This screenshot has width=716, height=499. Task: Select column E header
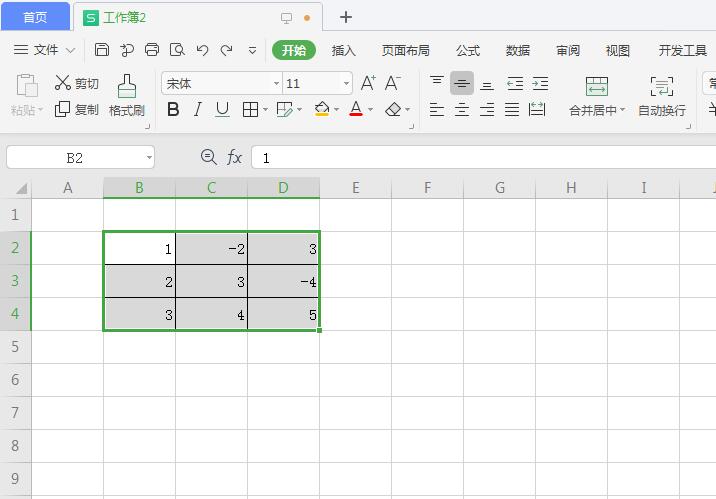point(355,188)
